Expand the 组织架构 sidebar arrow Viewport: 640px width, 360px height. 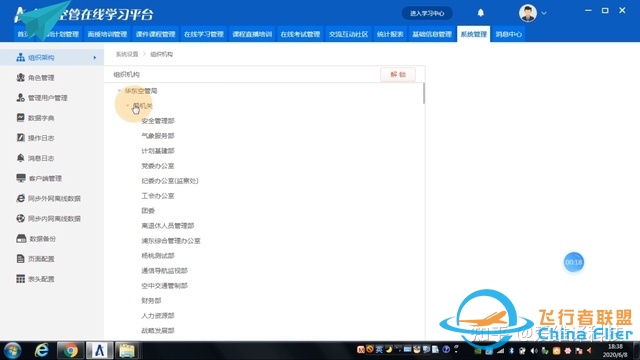point(95,58)
